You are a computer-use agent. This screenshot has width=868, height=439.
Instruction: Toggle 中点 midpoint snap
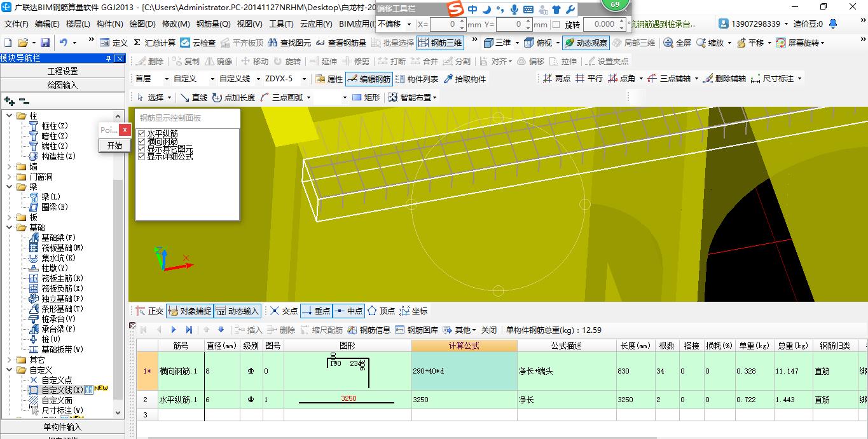[x=348, y=311]
